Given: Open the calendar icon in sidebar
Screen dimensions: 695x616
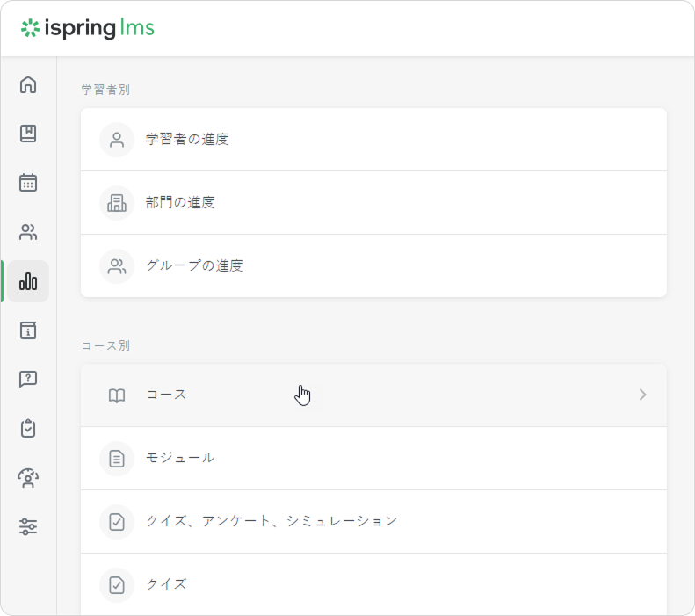Looking at the screenshot, I should pos(28,183).
